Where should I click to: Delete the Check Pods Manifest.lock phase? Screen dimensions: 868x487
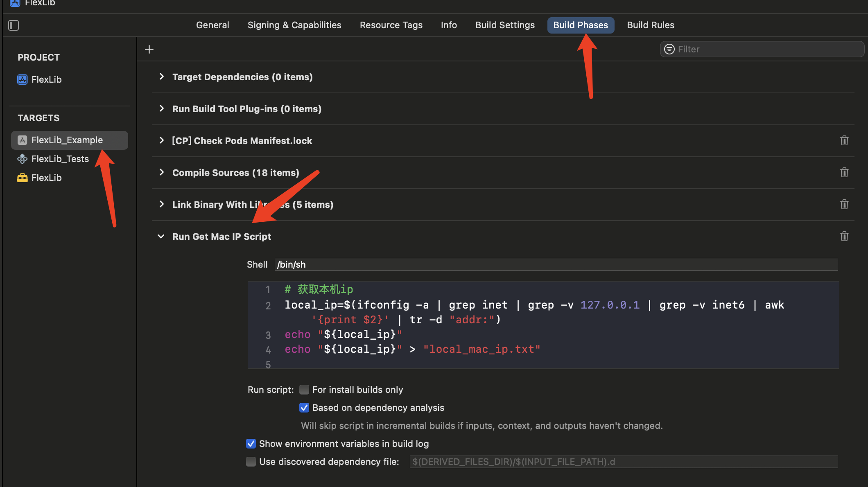click(x=844, y=141)
